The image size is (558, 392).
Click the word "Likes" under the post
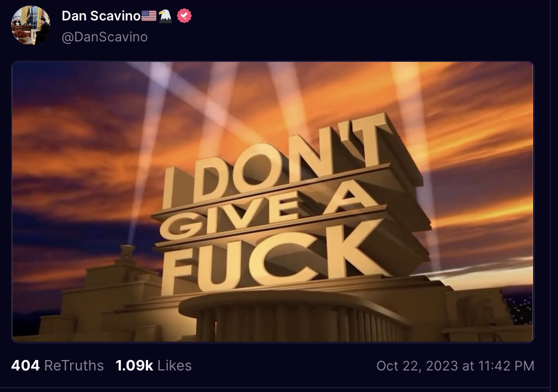pyautogui.click(x=175, y=365)
